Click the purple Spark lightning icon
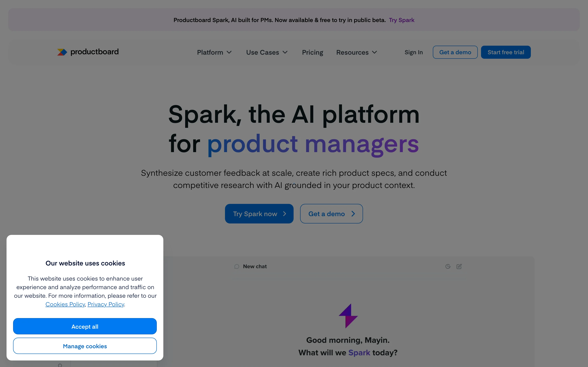 click(348, 316)
